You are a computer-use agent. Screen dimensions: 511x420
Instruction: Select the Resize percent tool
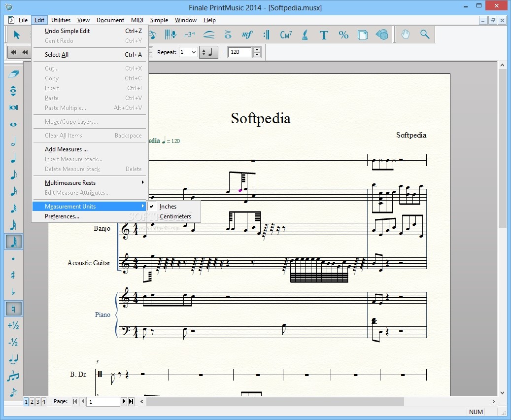click(343, 35)
